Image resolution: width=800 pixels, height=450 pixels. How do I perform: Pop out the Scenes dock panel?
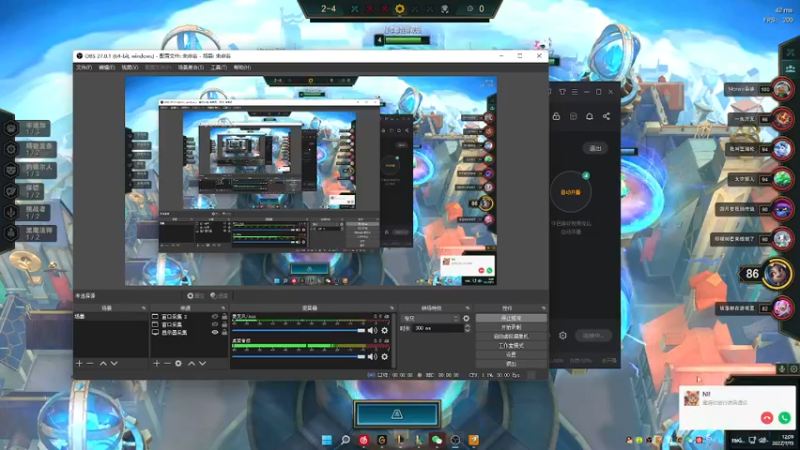pos(143,308)
